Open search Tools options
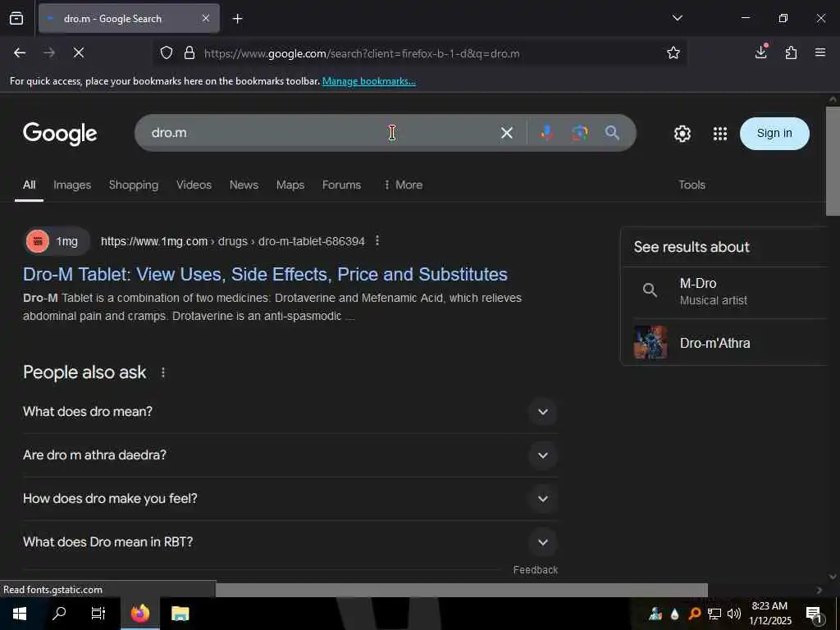 [x=692, y=185]
